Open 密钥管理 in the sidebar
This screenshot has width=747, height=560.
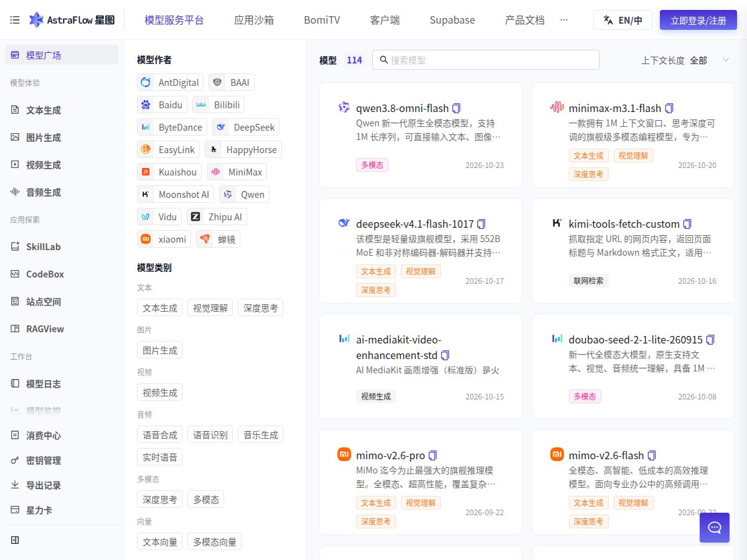pos(62,460)
